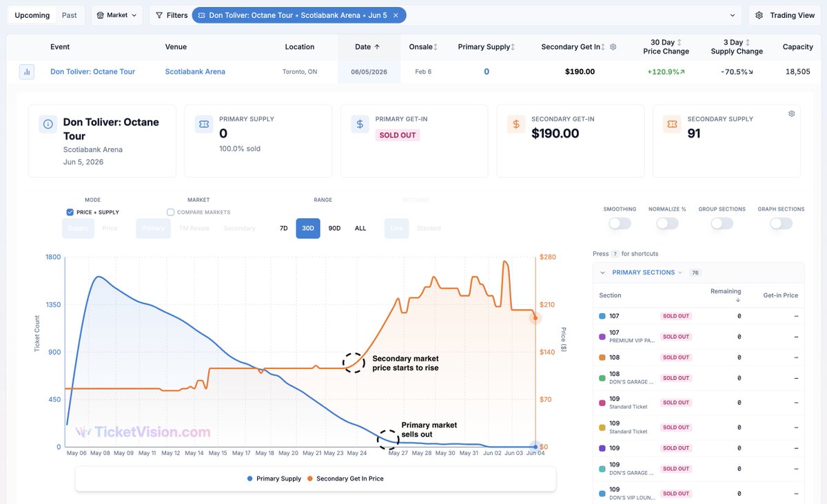Select the Stacked chart style

coord(429,228)
